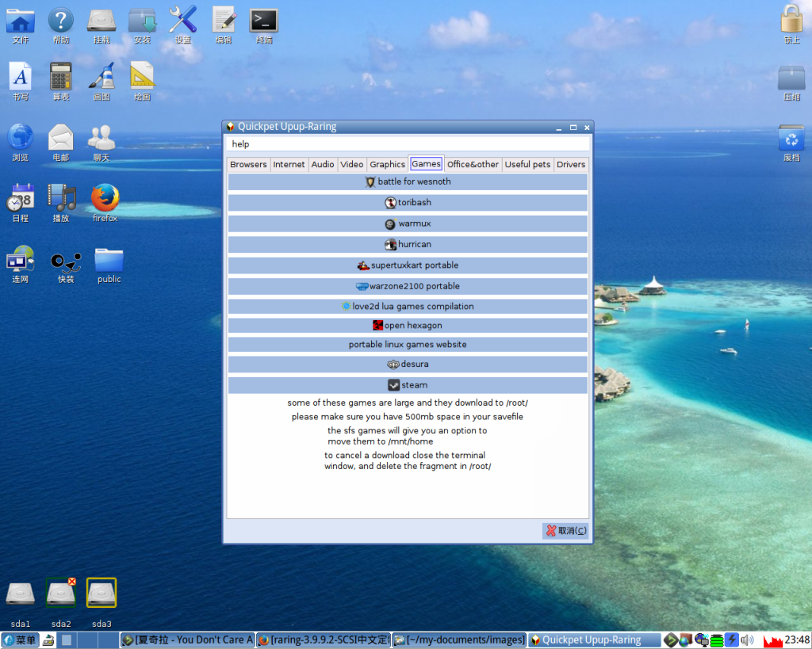
Task: Open the 画图 paint icon
Action: tap(101, 77)
